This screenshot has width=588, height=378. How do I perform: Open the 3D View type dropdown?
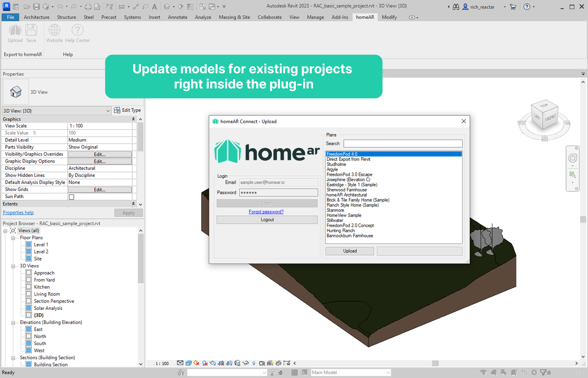[108, 111]
